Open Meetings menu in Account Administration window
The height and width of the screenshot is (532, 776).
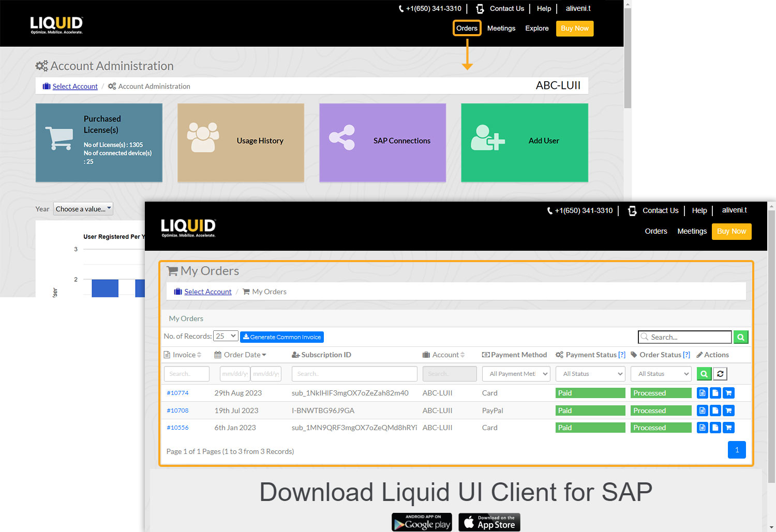pos(501,28)
